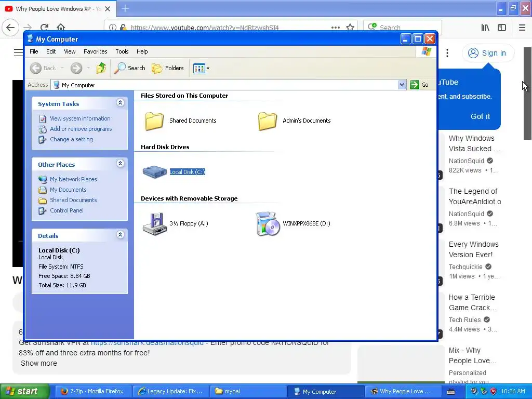532x399 pixels.
Task: Click Firefox reload button
Action: [45, 27]
